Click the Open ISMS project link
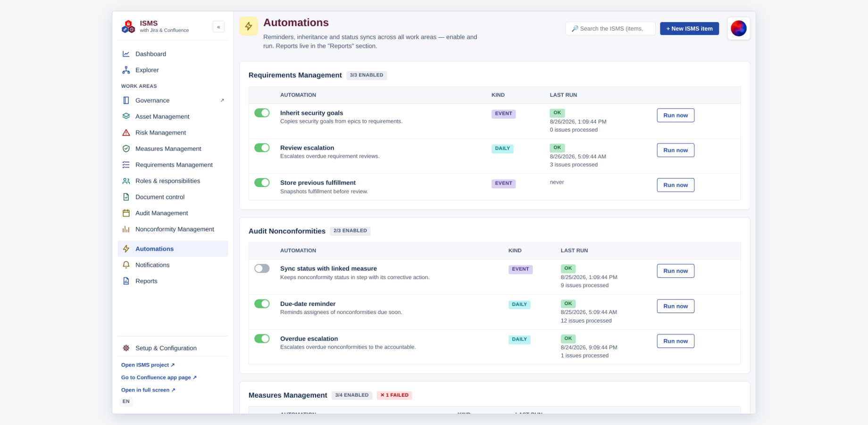 coord(148,365)
